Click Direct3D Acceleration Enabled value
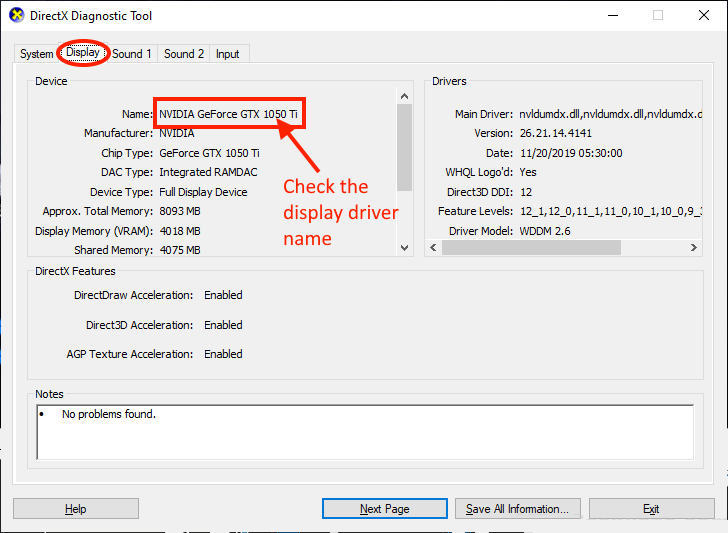728x533 pixels. click(223, 325)
